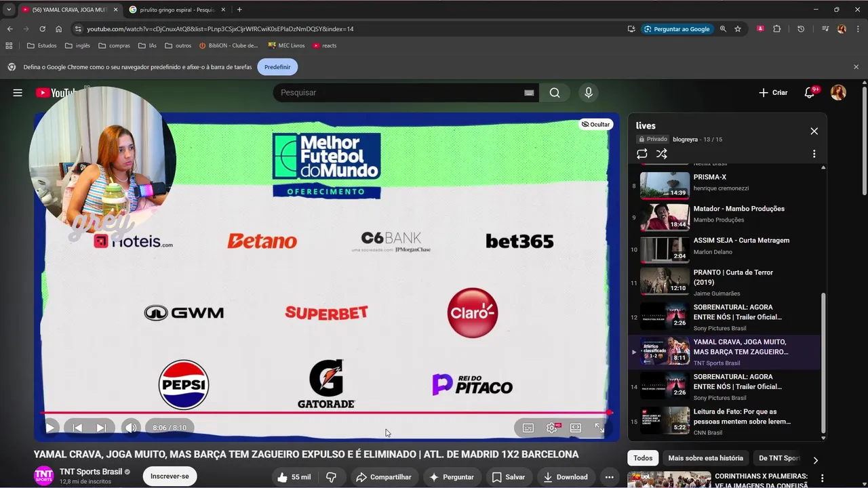The width and height of the screenshot is (868, 488).
Task: Dismiss the default browser infobar
Action: (x=856, y=67)
